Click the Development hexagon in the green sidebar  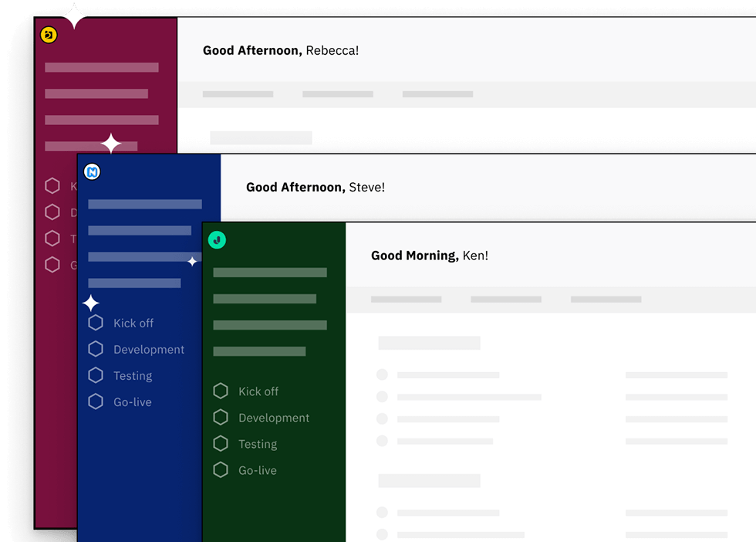[x=221, y=418]
